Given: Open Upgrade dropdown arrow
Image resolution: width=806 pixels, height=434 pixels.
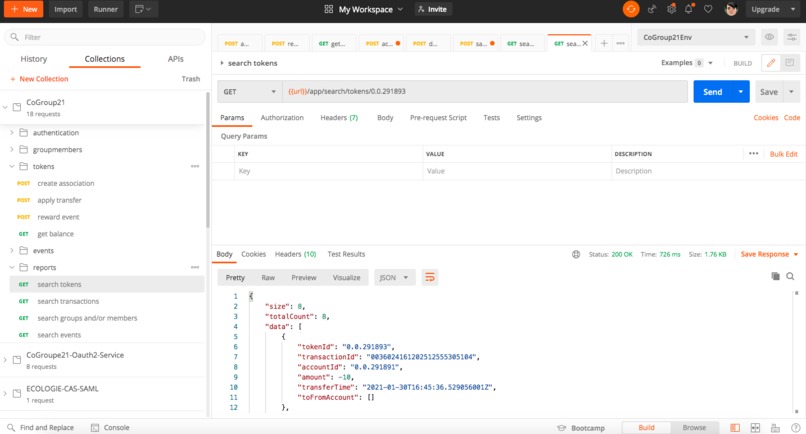Looking at the screenshot, I should 792,9.
